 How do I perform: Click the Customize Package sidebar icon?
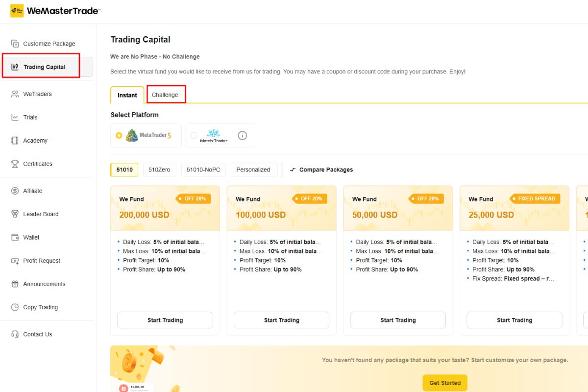pyautogui.click(x=15, y=44)
